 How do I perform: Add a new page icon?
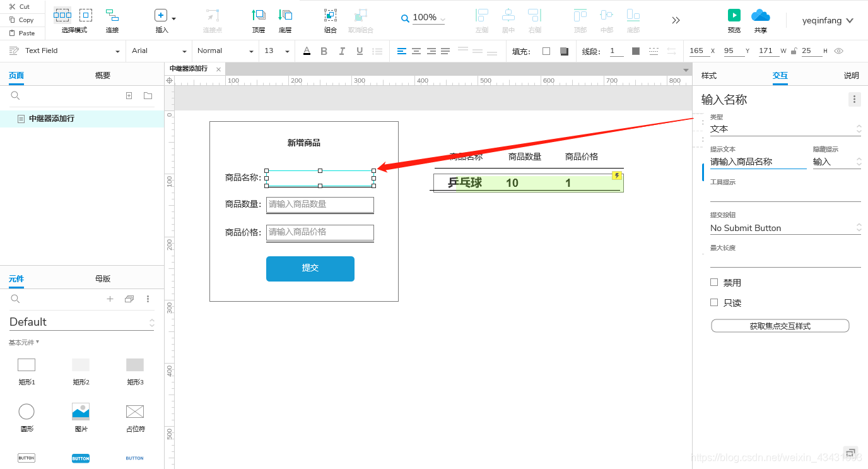[x=129, y=96]
